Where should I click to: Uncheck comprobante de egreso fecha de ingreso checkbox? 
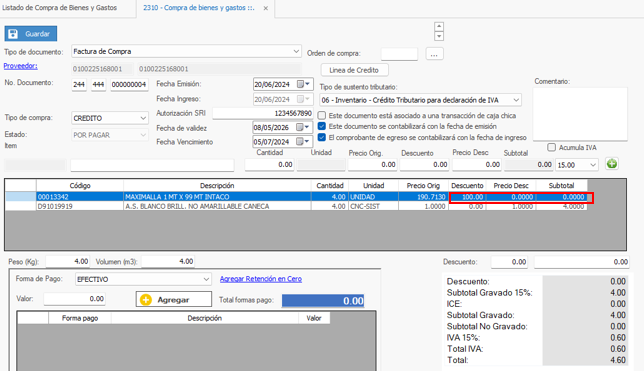tap(322, 137)
